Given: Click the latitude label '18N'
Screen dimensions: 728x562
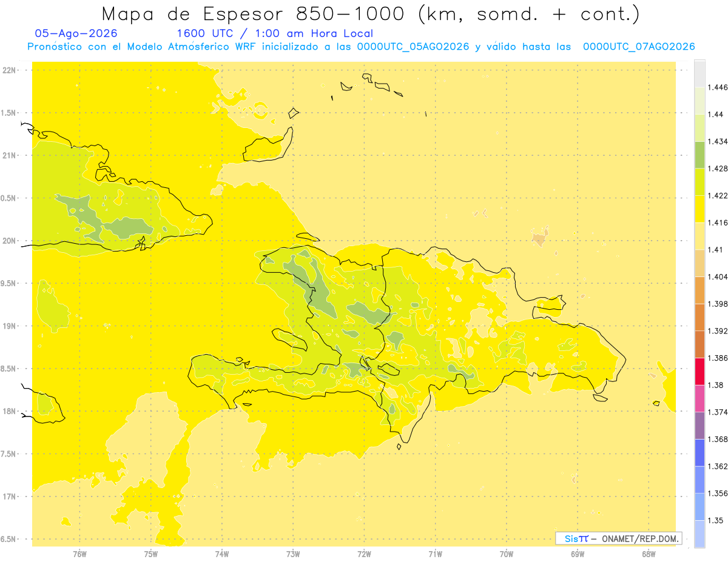Looking at the screenshot, I should click(x=9, y=411).
